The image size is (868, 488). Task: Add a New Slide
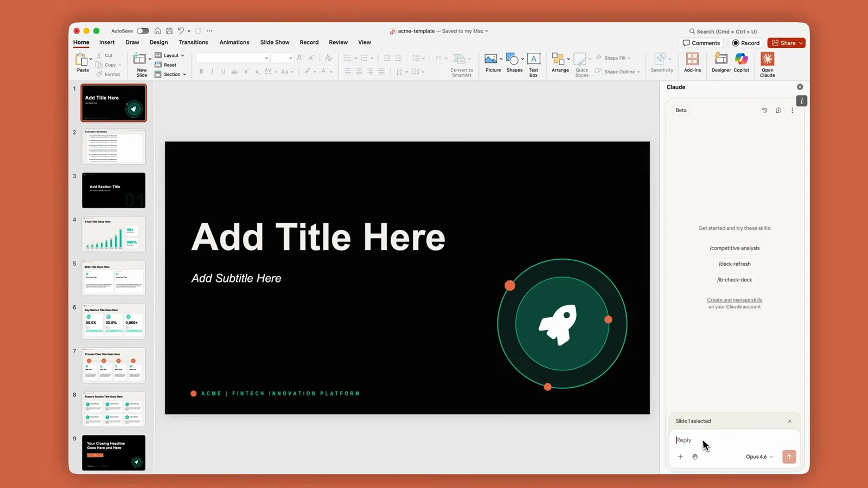point(141,65)
